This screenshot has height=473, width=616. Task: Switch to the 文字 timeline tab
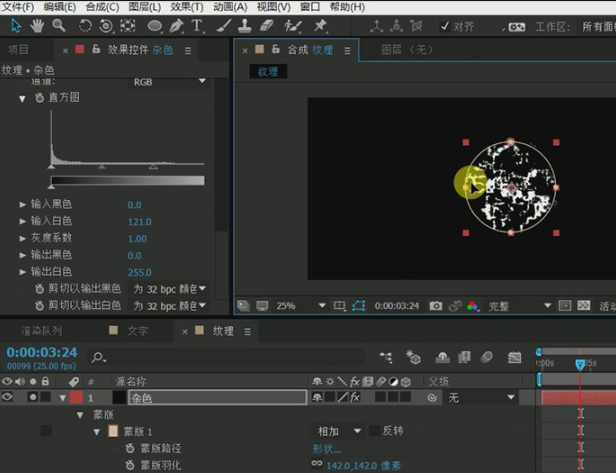click(137, 331)
